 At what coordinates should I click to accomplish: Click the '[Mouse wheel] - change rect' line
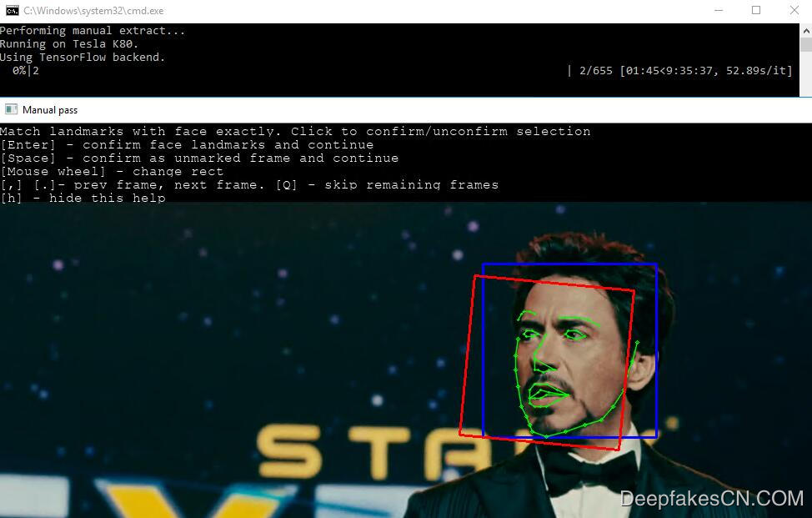click(112, 172)
